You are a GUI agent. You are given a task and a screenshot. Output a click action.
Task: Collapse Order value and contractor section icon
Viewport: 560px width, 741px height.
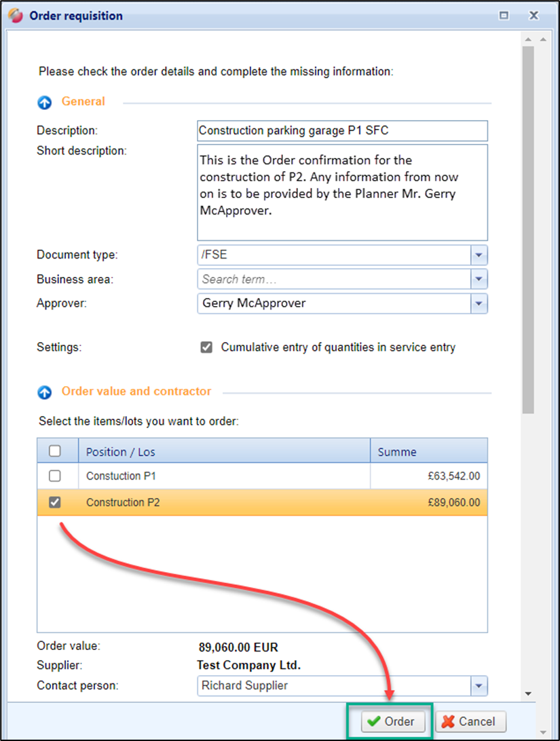point(45,392)
